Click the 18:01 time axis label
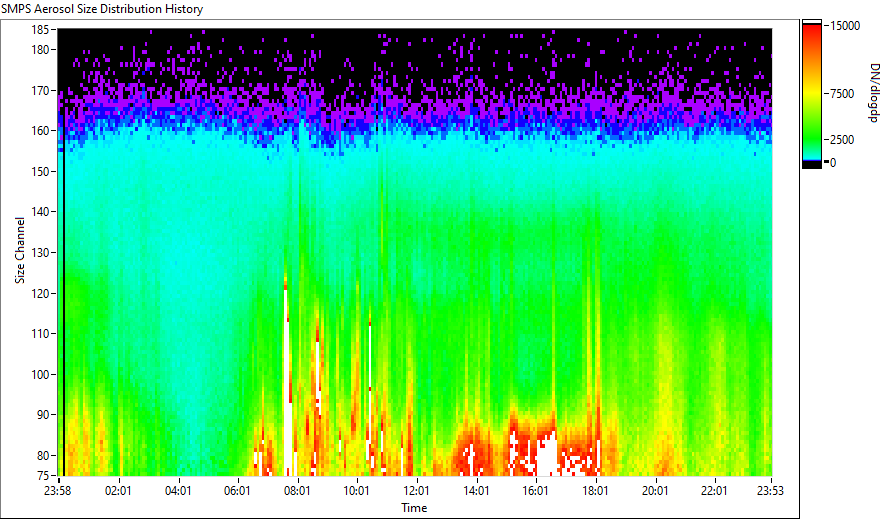This screenshot has width=884, height=519. [x=595, y=491]
